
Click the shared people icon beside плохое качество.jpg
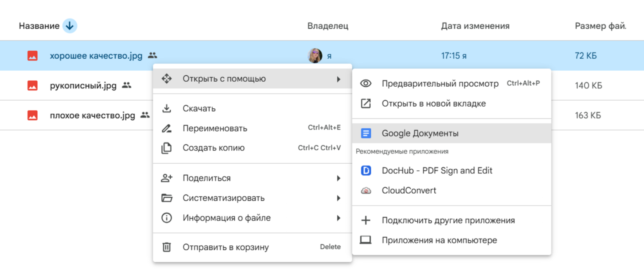[145, 115]
